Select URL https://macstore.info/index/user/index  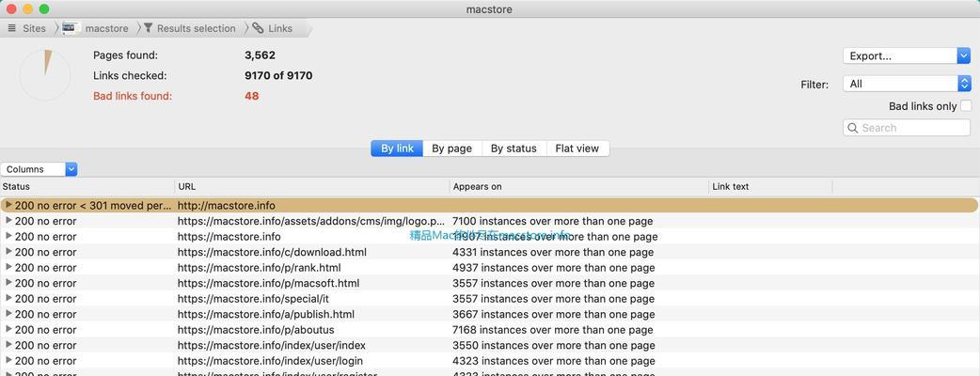coord(272,346)
